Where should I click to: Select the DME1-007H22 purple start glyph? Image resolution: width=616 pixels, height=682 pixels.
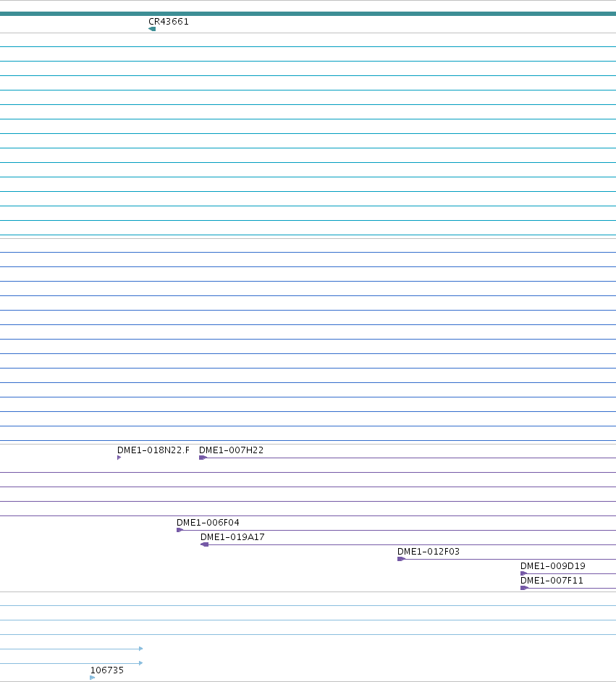[x=203, y=458]
